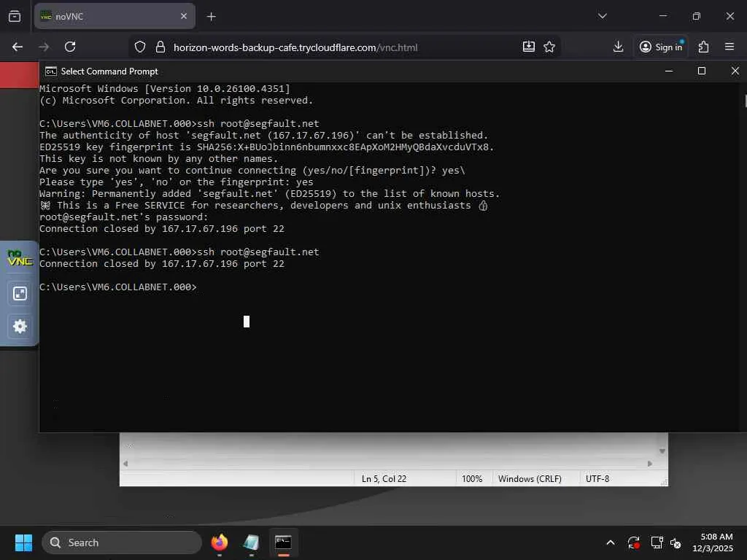Open the noVNC settings gear
This screenshot has height=560, width=747.
(20, 326)
